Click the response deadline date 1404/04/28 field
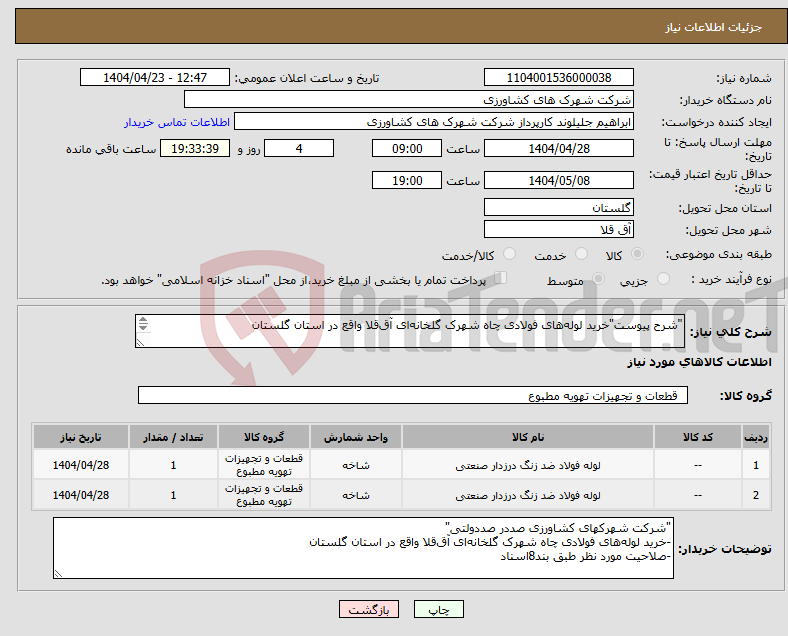 pos(559,149)
